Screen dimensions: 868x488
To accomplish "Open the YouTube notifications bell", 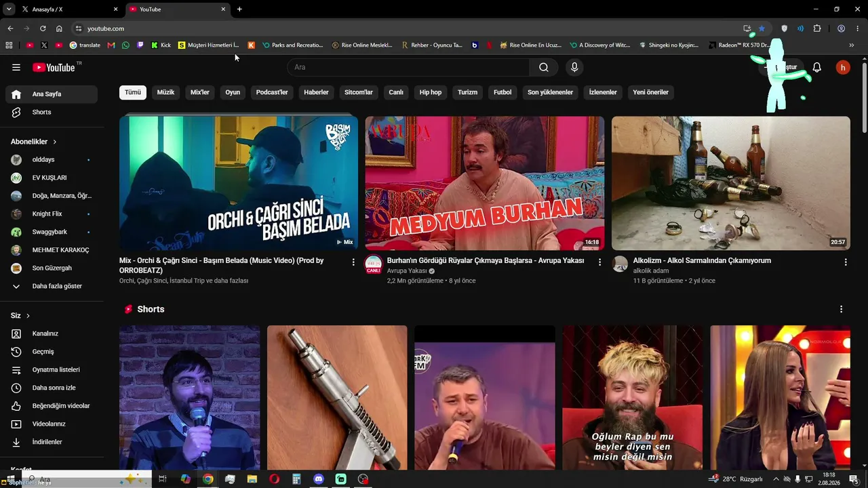I will 817,67.
